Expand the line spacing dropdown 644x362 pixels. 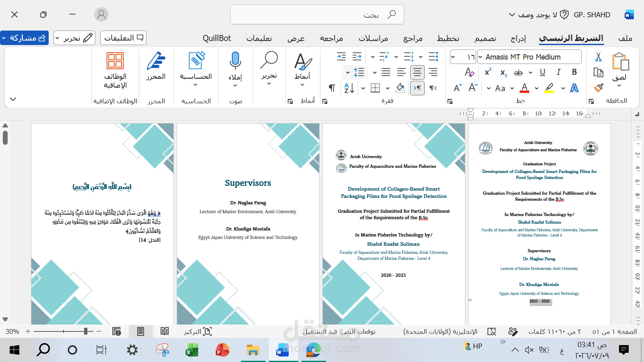tap(347, 72)
